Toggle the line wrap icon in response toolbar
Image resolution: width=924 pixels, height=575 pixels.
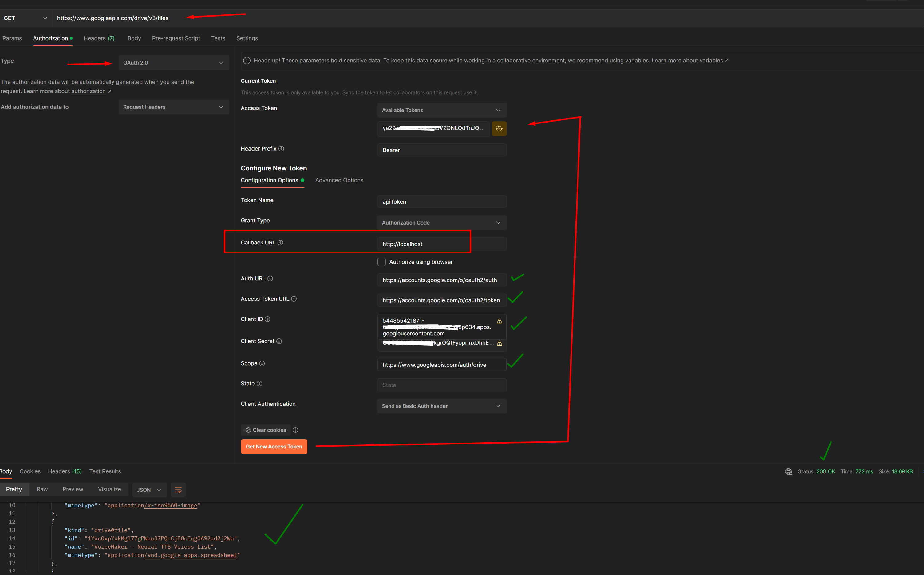click(x=178, y=490)
